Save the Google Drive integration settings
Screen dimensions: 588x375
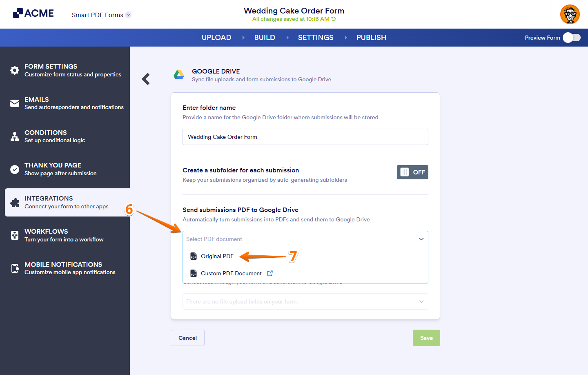click(426, 338)
